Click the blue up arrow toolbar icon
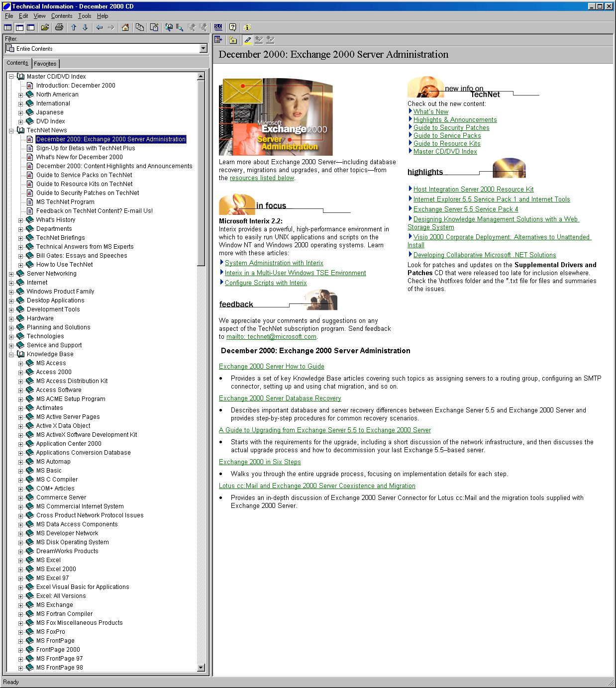The width and height of the screenshot is (616, 688). pyautogui.click(x=74, y=27)
